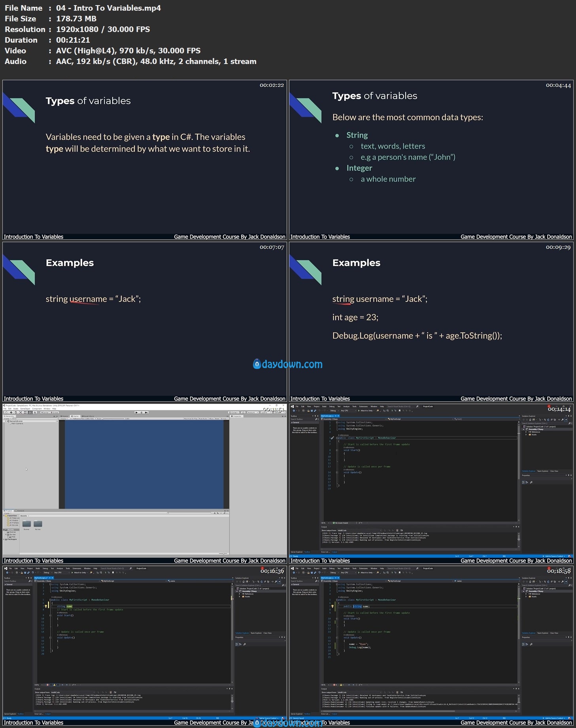Toggle VSync in Unity Game view
Image resolution: width=576 pixels, height=728 pixels.
pos(211,418)
